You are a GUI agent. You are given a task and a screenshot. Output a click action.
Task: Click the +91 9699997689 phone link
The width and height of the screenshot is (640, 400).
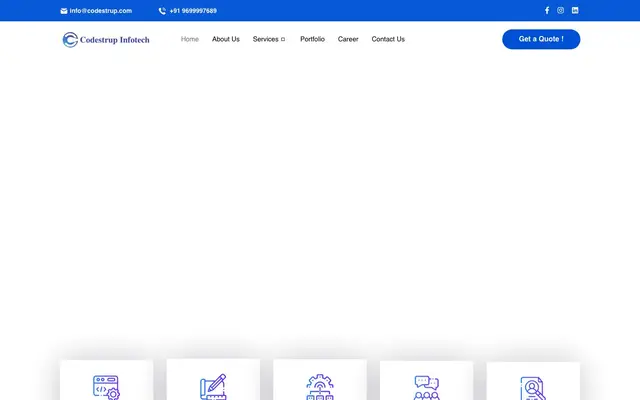click(x=193, y=11)
